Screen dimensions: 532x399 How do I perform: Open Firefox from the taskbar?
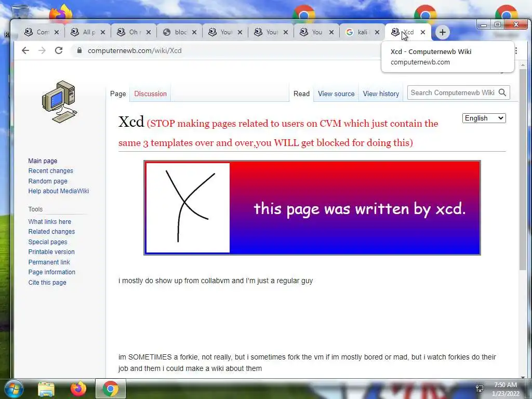click(78, 389)
